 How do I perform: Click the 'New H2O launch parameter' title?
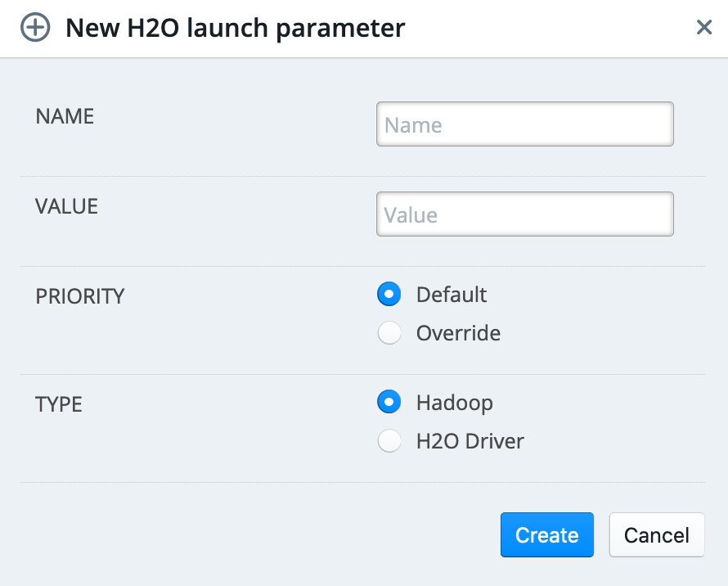pos(236,28)
